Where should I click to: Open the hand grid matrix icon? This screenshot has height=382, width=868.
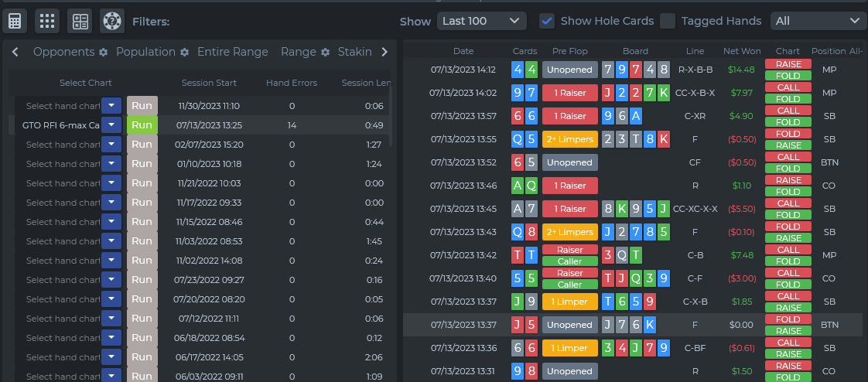click(47, 22)
